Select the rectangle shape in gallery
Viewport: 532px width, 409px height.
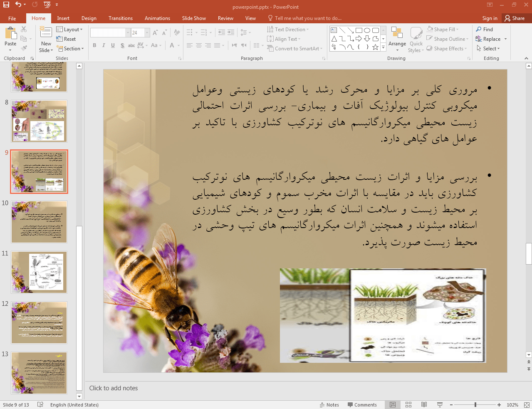coord(359,30)
